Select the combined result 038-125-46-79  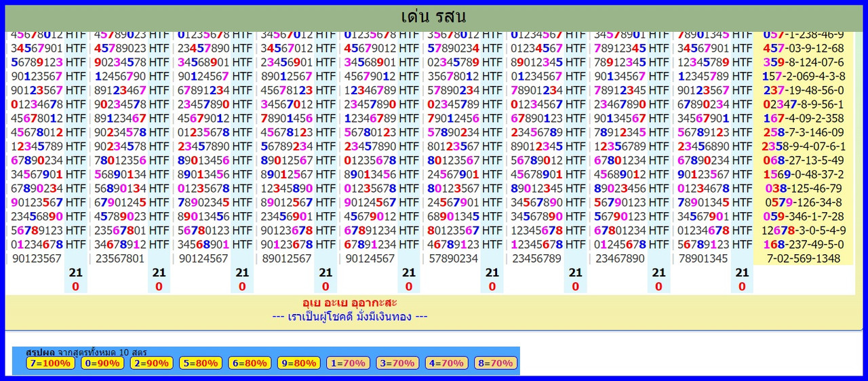pos(804,188)
